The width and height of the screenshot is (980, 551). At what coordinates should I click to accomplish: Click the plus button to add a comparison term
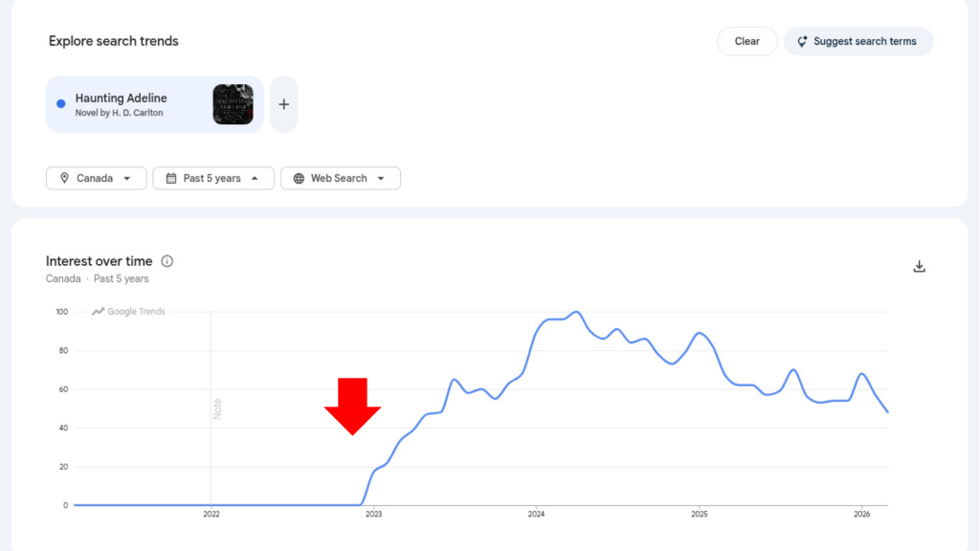(283, 103)
